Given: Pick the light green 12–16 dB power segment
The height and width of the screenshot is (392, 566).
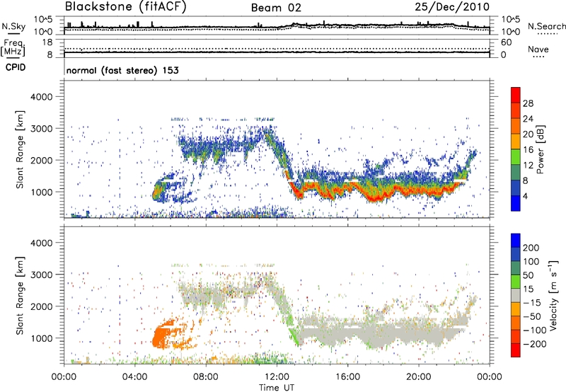Looking at the screenshot, I should [516, 157].
